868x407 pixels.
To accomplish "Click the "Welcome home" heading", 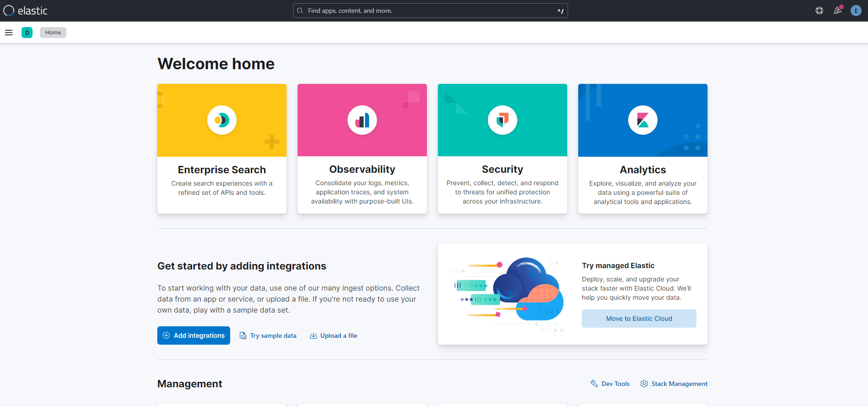I will [216, 64].
